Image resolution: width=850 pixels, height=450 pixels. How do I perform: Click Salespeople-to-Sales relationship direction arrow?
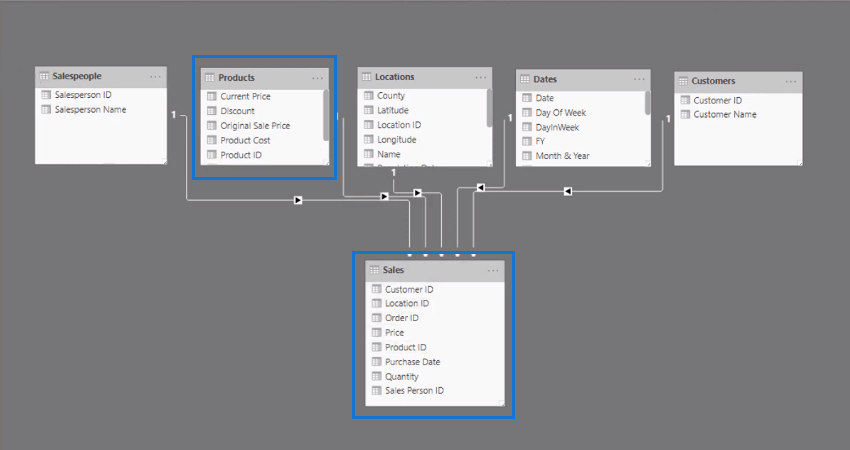point(298,201)
